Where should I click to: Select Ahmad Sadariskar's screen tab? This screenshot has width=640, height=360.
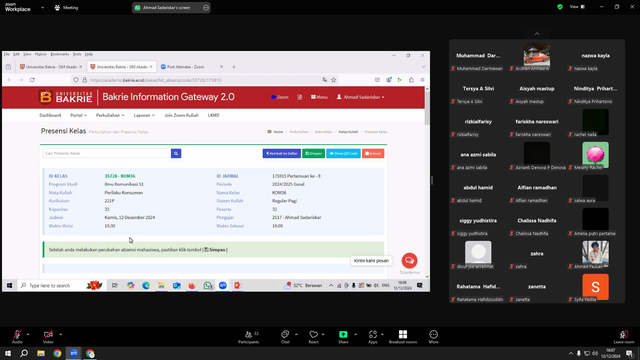click(167, 7)
